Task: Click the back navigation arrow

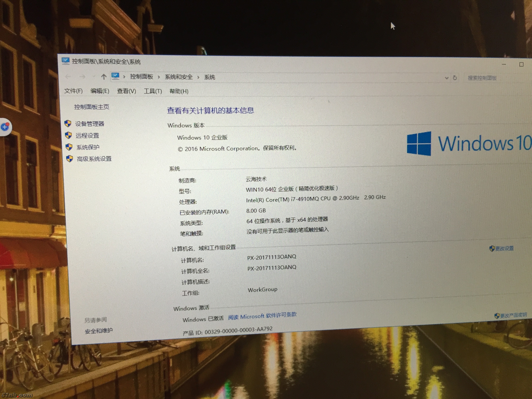Action: (68, 76)
